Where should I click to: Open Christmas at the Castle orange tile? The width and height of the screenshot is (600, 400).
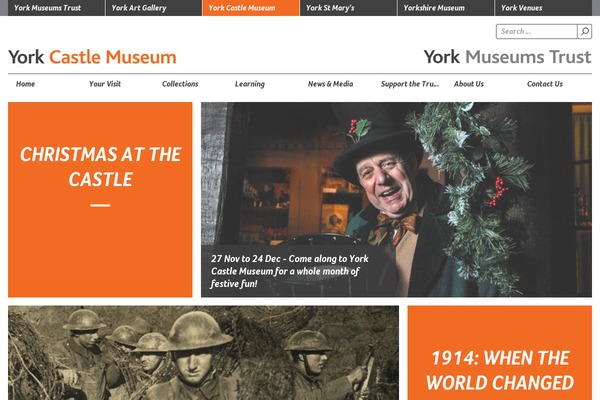[100, 199]
